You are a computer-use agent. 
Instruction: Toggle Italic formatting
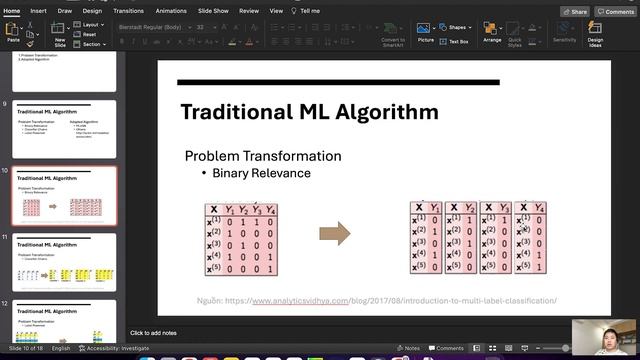[133, 42]
